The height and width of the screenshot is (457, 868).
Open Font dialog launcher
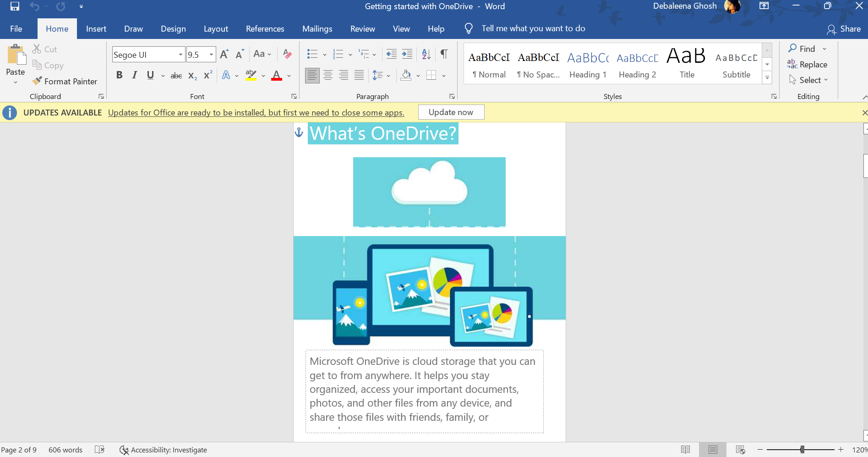click(x=294, y=96)
